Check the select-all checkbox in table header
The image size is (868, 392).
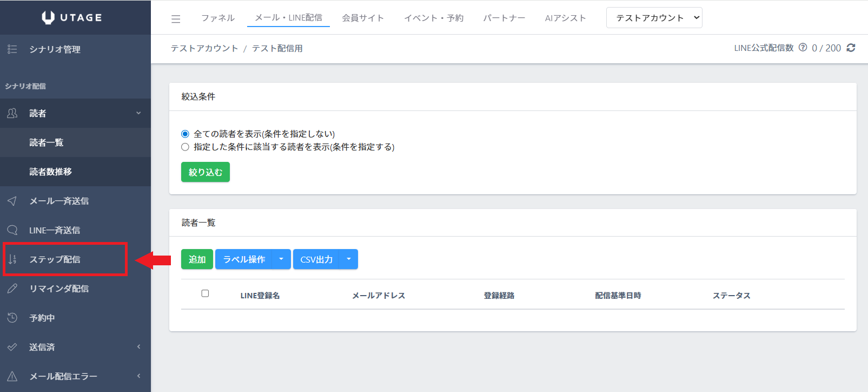tap(205, 293)
